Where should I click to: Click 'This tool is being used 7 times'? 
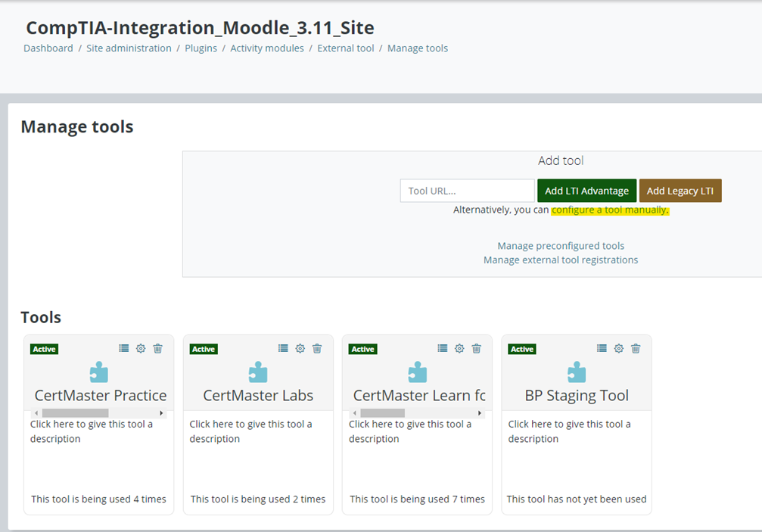(418, 499)
